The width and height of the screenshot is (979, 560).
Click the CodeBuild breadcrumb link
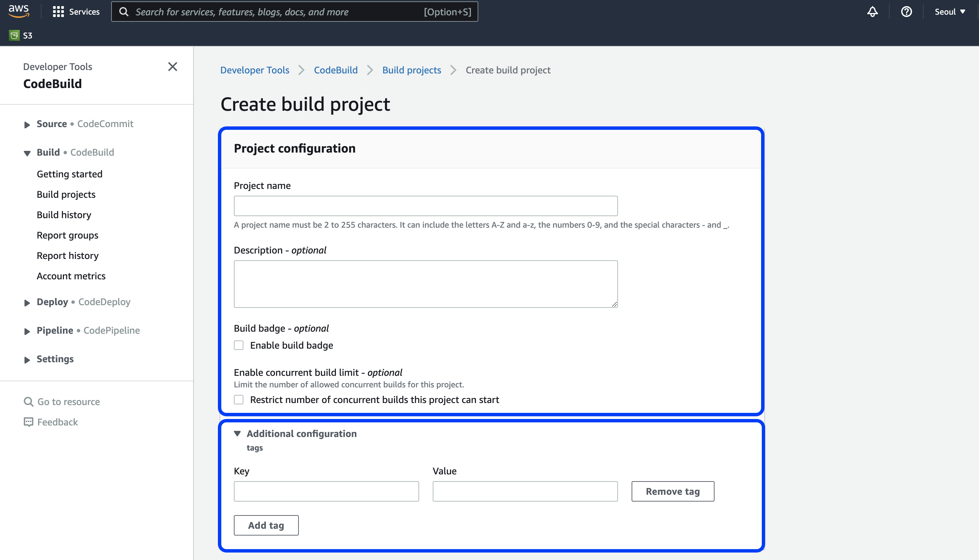point(336,70)
